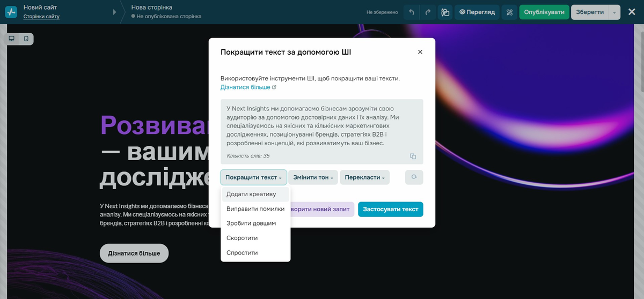Image resolution: width=644 pixels, height=299 pixels.
Task: Select Додати креативу menu option
Action: pos(255,194)
